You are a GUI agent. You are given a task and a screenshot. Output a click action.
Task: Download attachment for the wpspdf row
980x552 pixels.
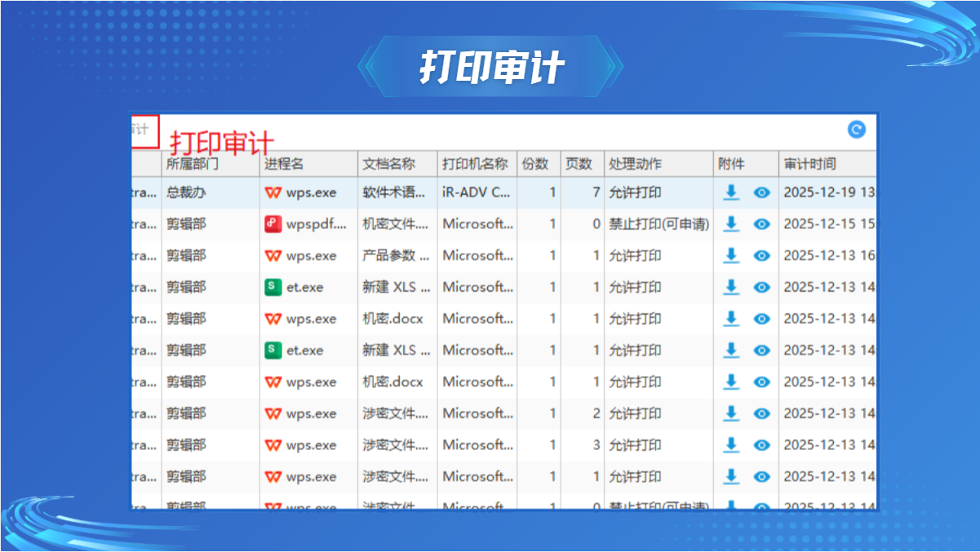click(x=731, y=223)
